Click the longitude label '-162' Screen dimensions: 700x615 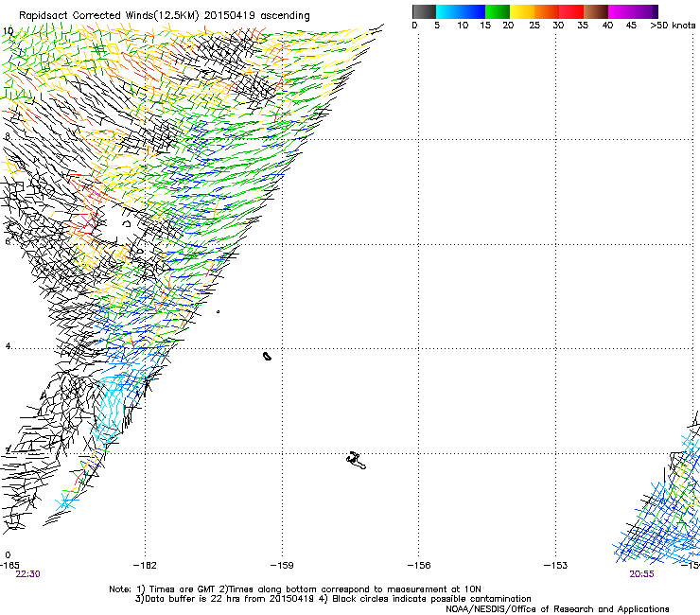tap(145, 566)
